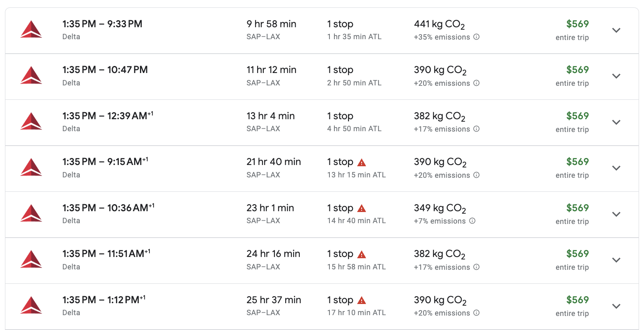Click emissions info icon for 441 kg flight

(x=476, y=37)
